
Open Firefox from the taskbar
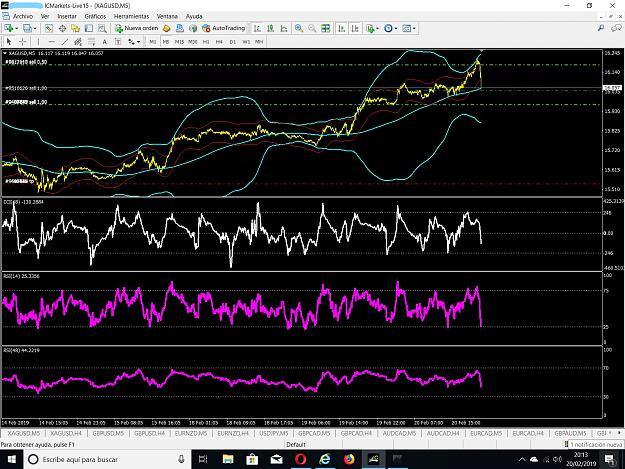click(x=349, y=459)
